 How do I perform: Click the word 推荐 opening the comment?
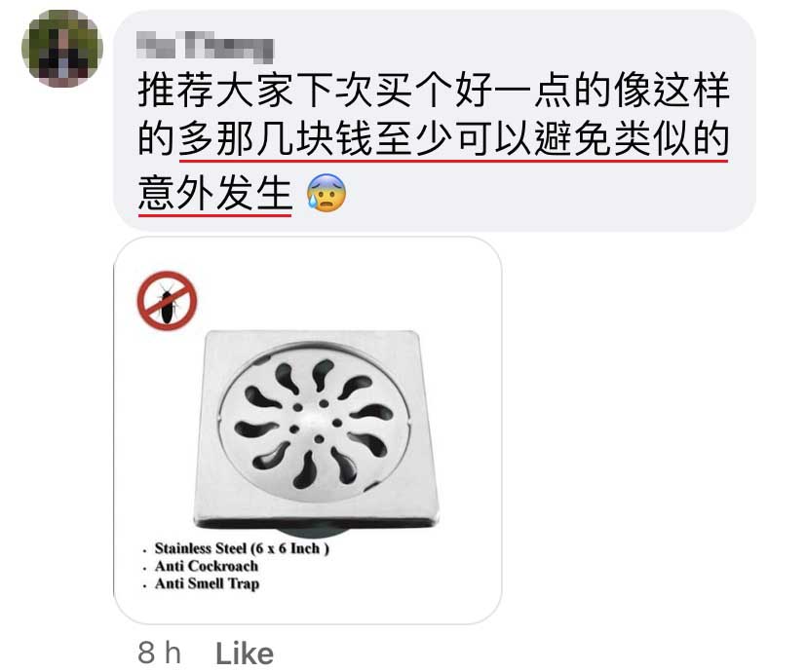(175, 90)
